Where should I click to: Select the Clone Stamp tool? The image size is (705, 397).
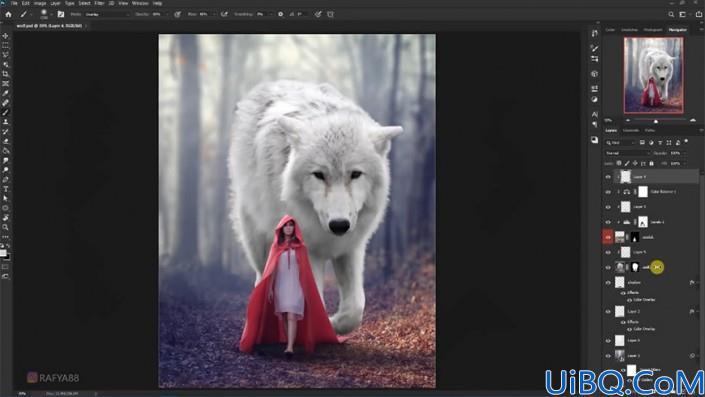(x=5, y=122)
